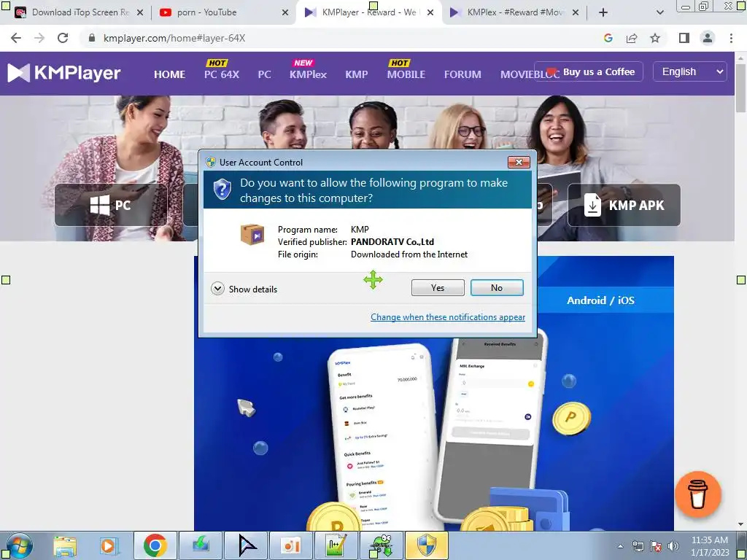Bookmark this page with the star

tap(655, 38)
